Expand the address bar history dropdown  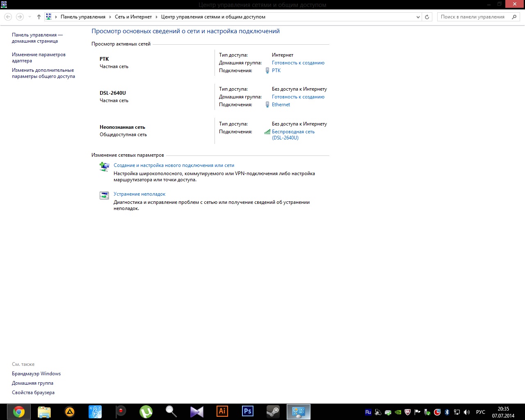click(418, 17)
